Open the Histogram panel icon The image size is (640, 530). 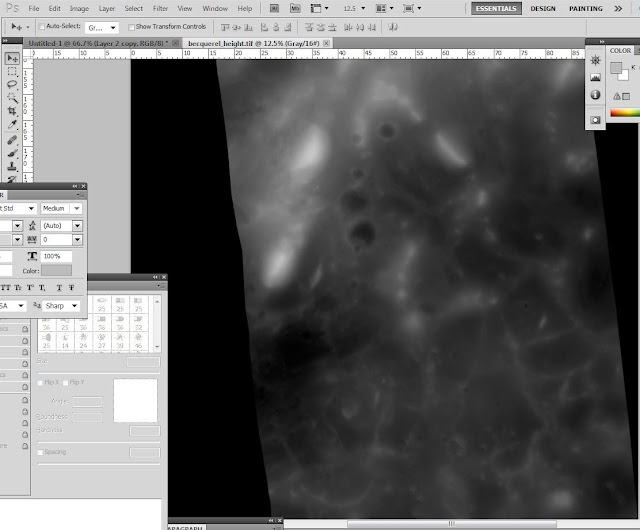tap(595, 77)
